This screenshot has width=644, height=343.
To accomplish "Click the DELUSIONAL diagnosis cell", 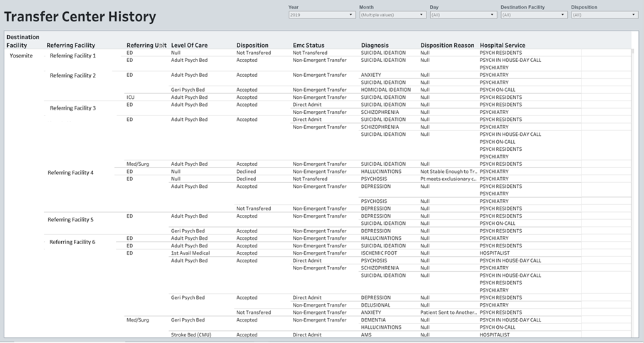I will [375, 305].
